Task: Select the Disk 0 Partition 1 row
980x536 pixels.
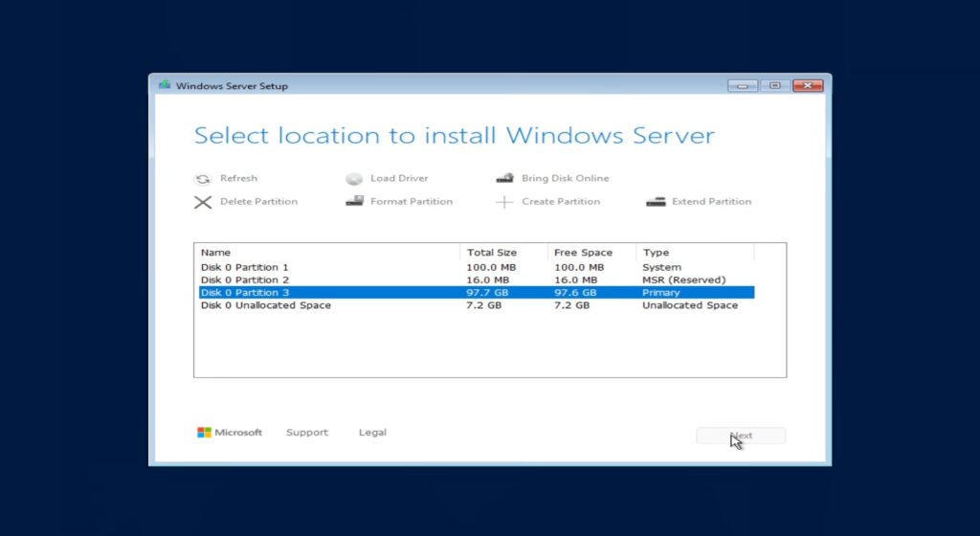Action: click(477, 267)
